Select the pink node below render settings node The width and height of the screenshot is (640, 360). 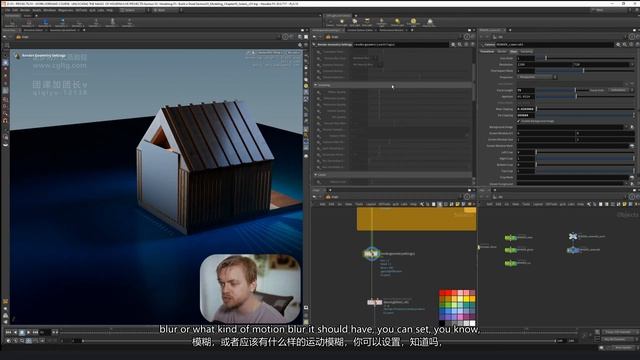click(x=374, y=302)
